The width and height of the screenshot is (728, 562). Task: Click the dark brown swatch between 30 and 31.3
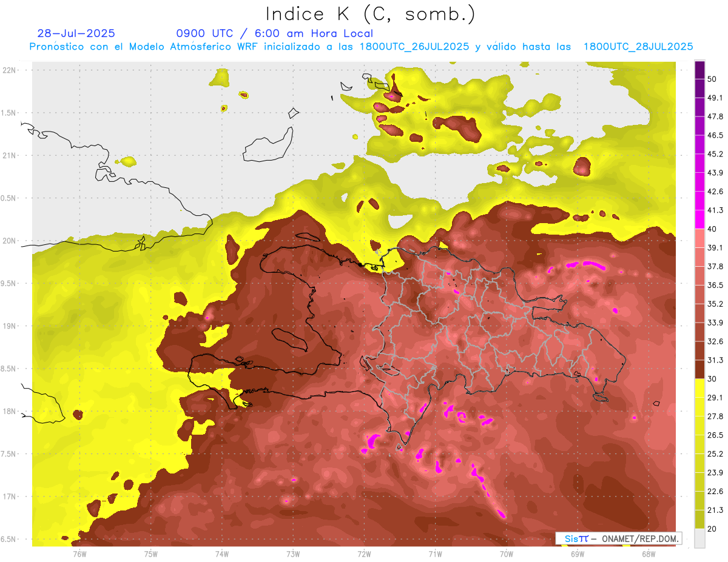click(699, 370)
